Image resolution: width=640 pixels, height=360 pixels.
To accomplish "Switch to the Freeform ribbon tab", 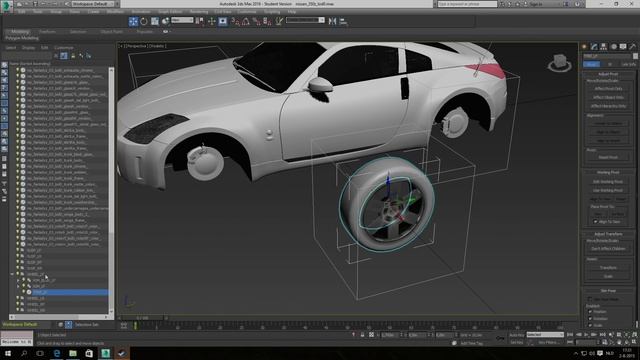I will pos(47,31).
